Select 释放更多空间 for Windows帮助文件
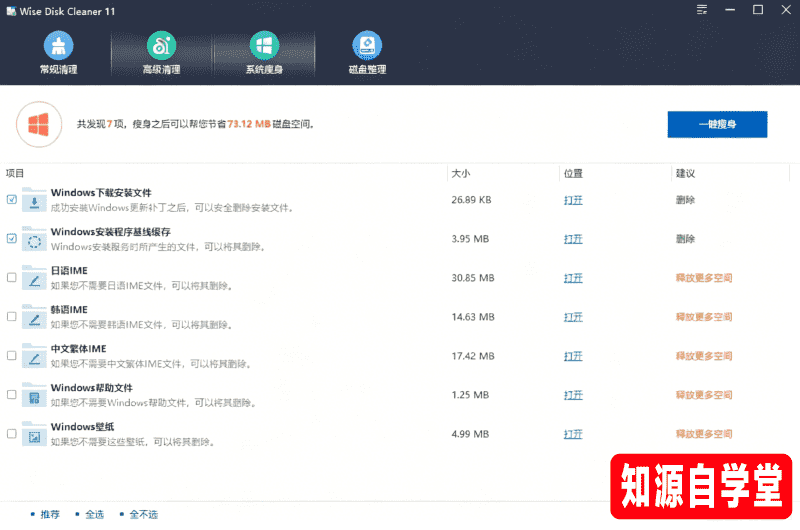Image resolution: width=800 pixels, height=530 pixels. pyautogui.click(x=704, y=395)
